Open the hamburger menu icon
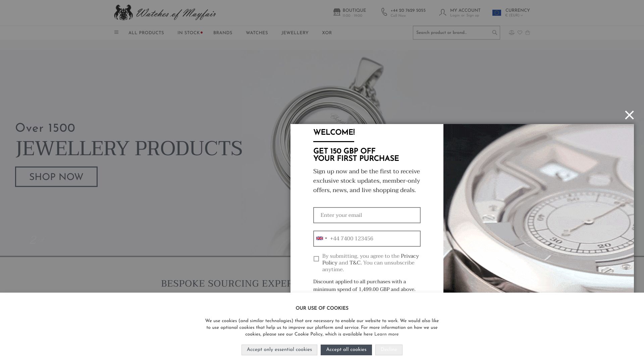644x362 pixels. click(x=116, y=33)
